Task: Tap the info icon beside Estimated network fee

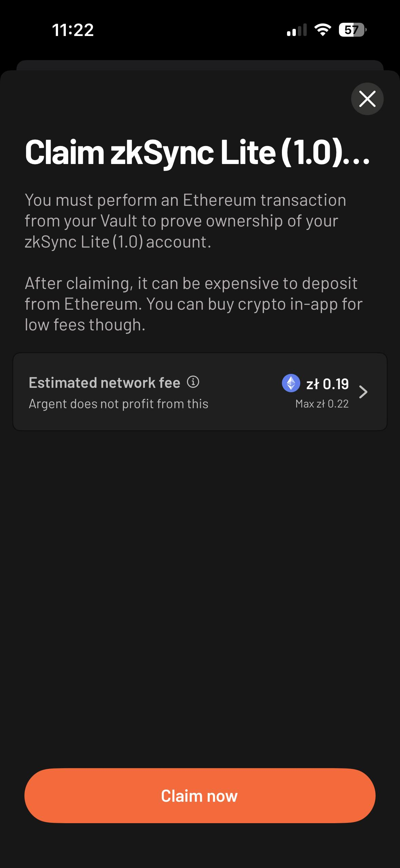Action: (x=193, y=382)
